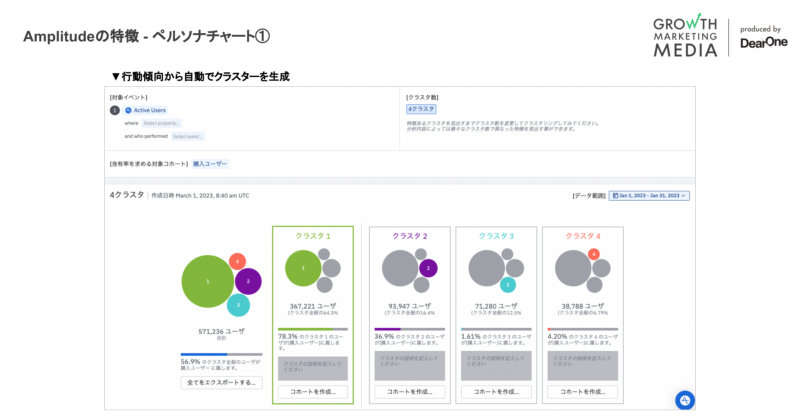Image resolution: width=800 pixels, height=420 pixels.
Task: Click コホートを作成 under クラスタ 2
Action: point(410,392)
